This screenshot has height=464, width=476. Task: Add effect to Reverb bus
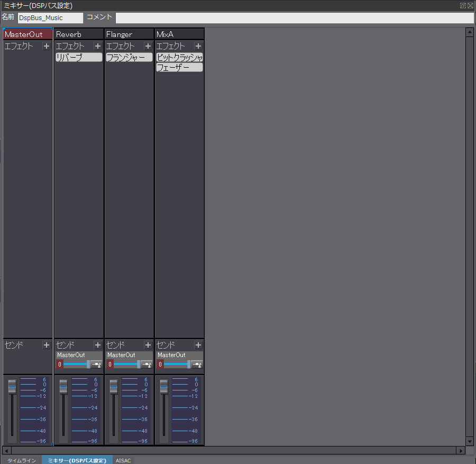[x=98, y=46]
